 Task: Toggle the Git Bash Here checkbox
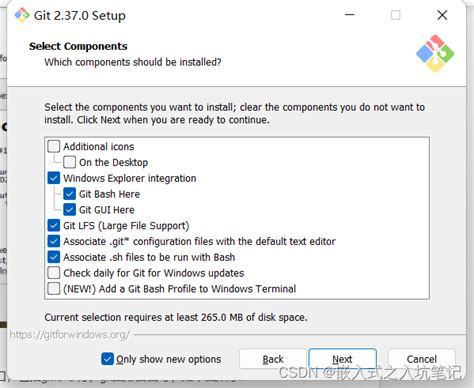[69, 194]
